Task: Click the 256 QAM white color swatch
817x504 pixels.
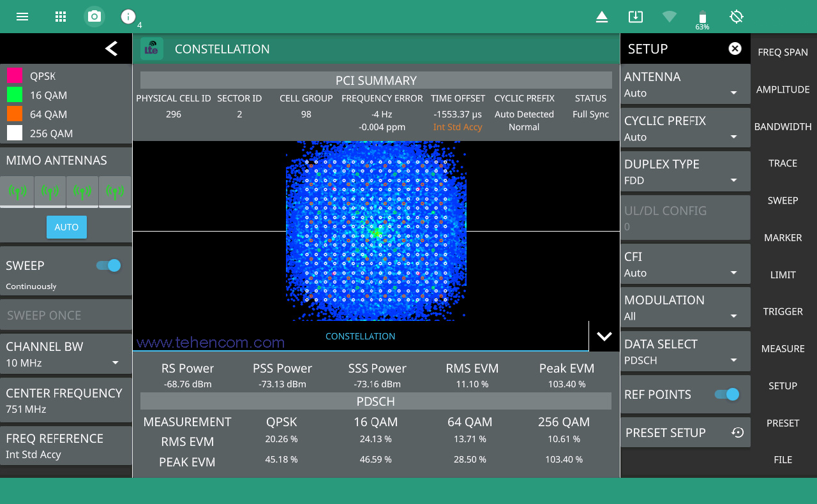Action: [15, 133]
